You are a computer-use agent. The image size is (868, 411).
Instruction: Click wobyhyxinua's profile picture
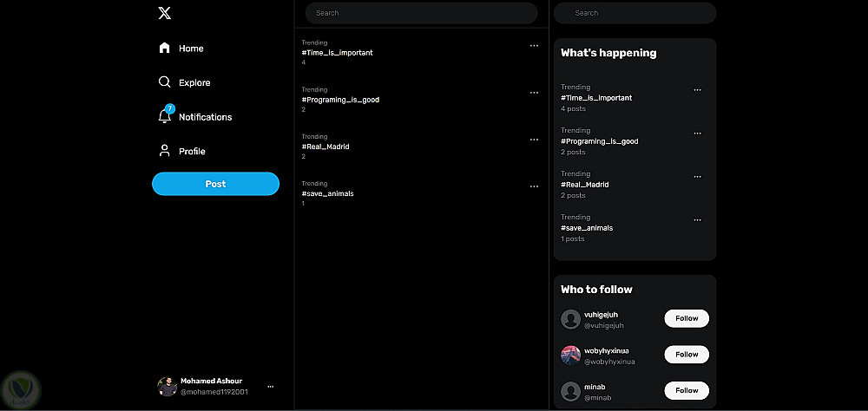[x=570, y=355]
